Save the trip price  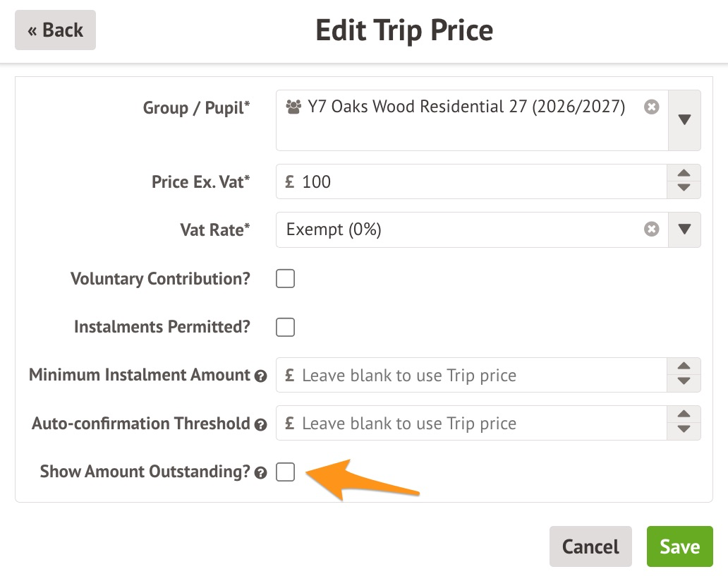679,546
